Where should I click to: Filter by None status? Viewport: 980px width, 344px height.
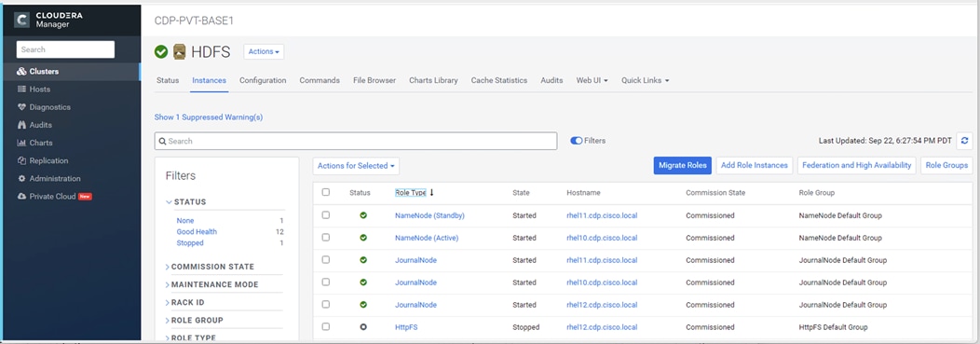click(185, 220)
